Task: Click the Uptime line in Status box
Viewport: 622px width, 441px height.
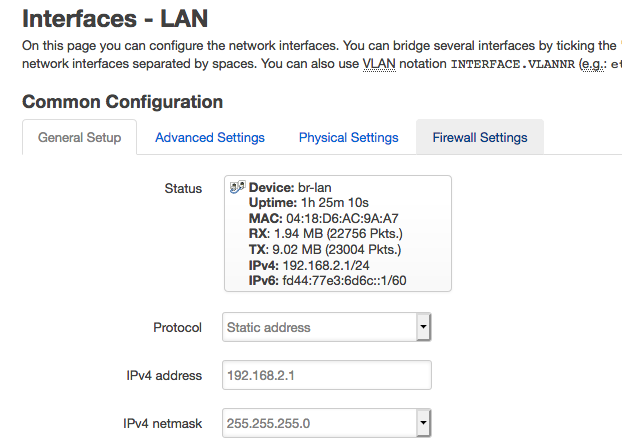Action: 309,202
